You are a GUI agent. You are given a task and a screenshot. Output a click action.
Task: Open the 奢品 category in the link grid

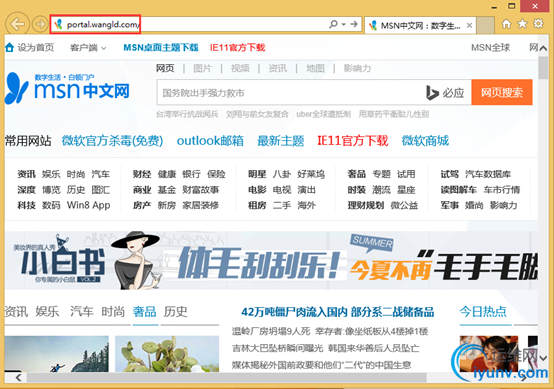(x=356, y=174)
